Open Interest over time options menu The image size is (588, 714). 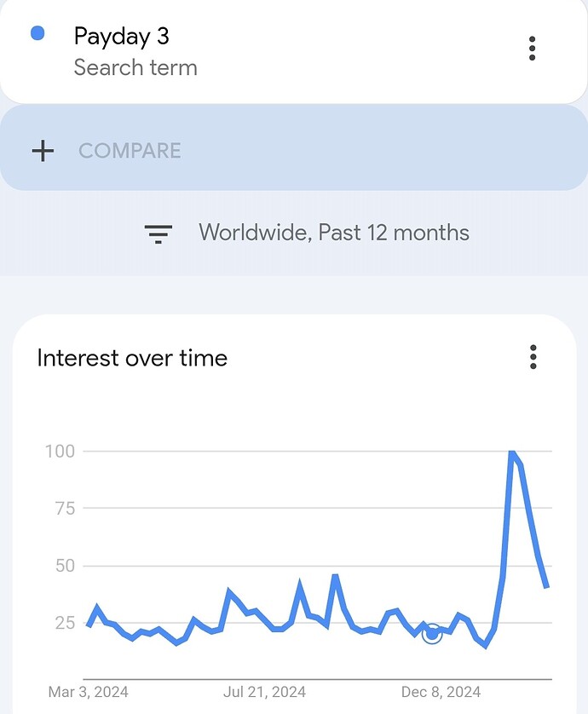pos(533,357)
